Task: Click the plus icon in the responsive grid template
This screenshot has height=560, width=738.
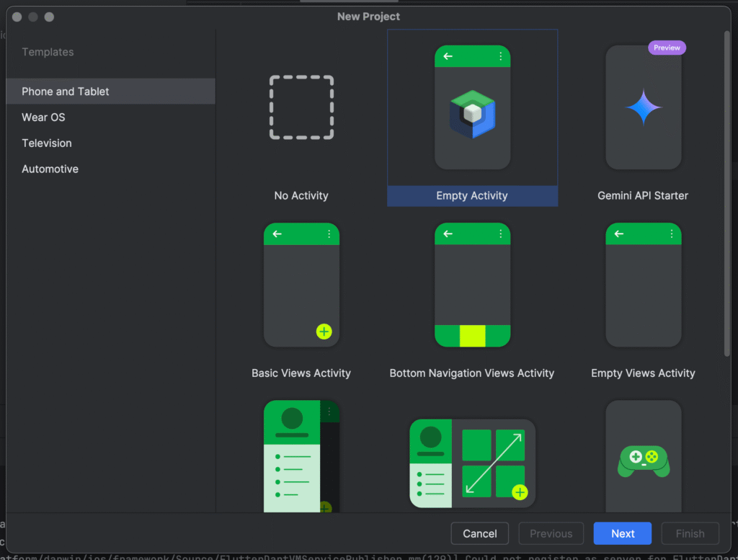Action: (x=520, y=492)
